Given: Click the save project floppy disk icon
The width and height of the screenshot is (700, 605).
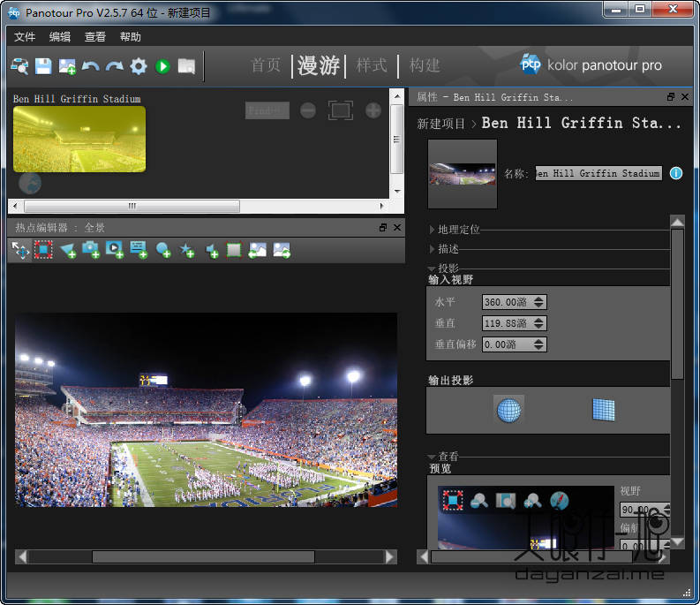Looking at the screenshot, I should click(x=43, y=66).
